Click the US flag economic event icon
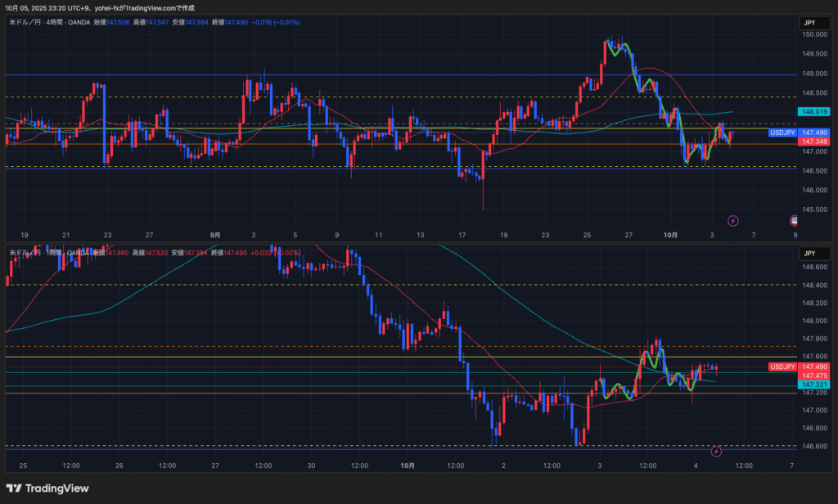The image size is (838, 504). (x=794, y=220)
